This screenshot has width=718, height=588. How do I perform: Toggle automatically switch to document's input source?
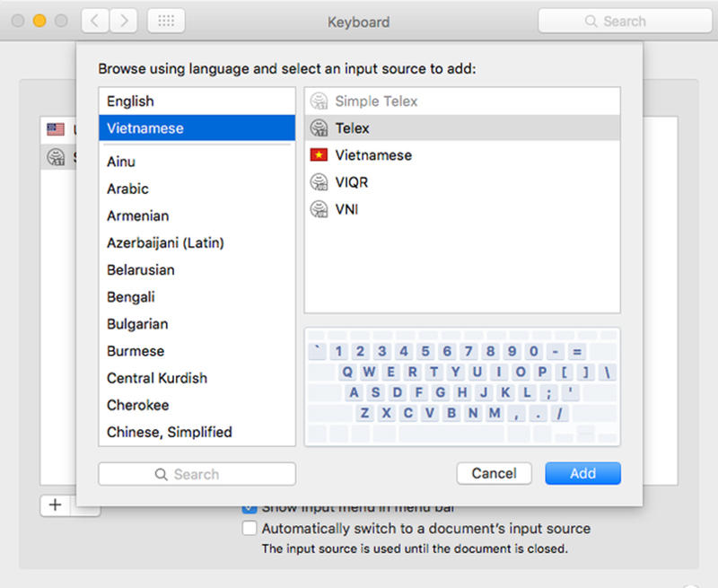pos(250,529)
